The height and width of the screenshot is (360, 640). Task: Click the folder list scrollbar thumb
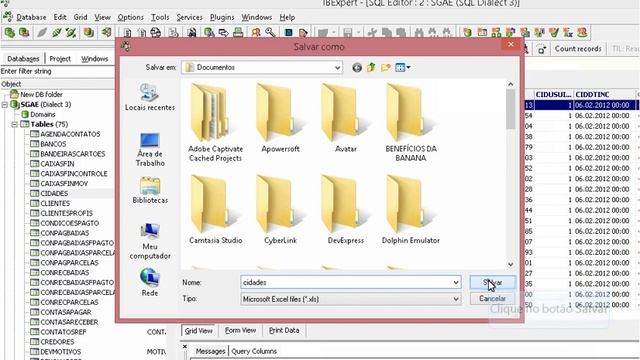(511, 109)
